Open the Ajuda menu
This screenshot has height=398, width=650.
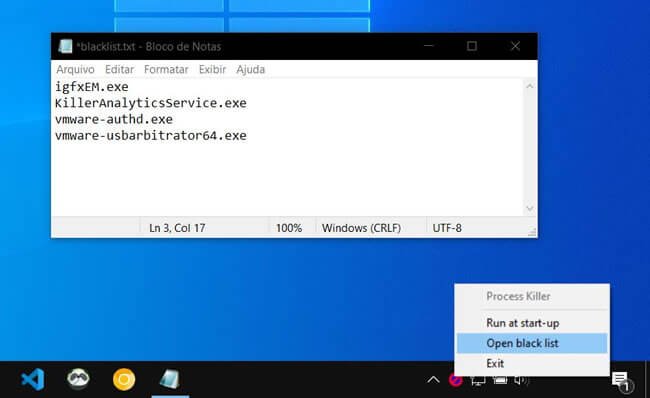coord(250,69)
